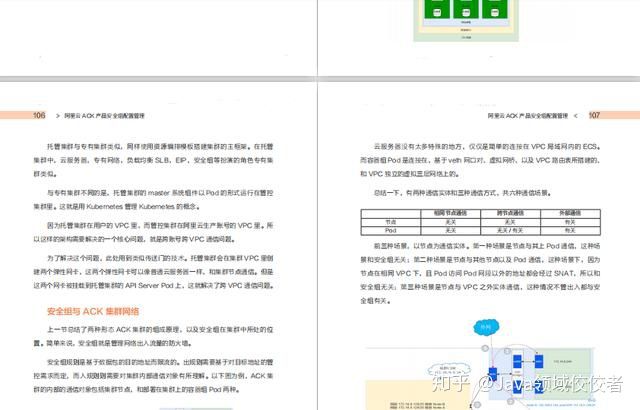
Task: Click the paragraph starting 前三种场景
Action: click(480, 273)
